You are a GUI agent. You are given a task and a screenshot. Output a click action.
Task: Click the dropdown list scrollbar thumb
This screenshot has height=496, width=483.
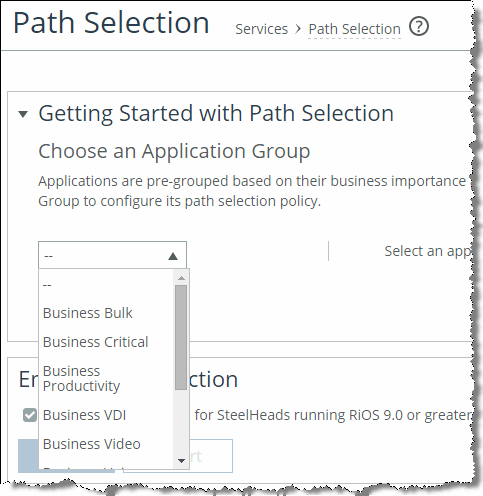pyautogui.click(x=181, y=337)
